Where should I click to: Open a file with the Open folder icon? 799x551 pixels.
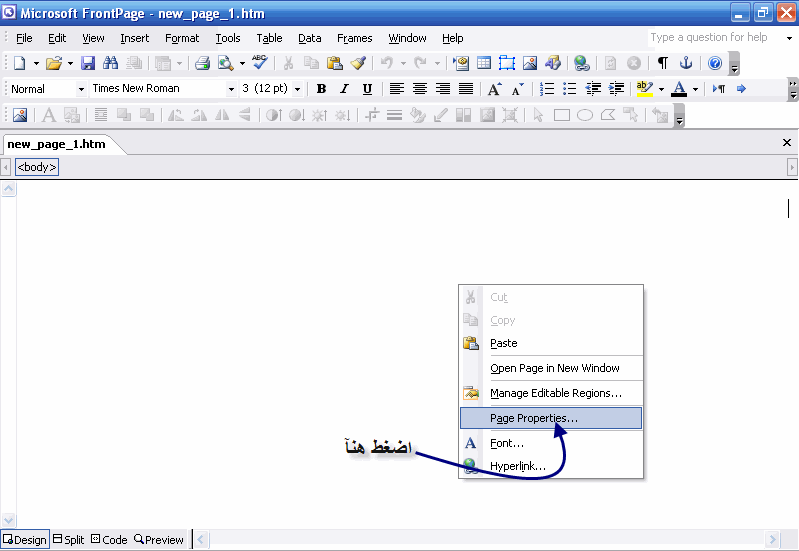click(x=54, y=63)
